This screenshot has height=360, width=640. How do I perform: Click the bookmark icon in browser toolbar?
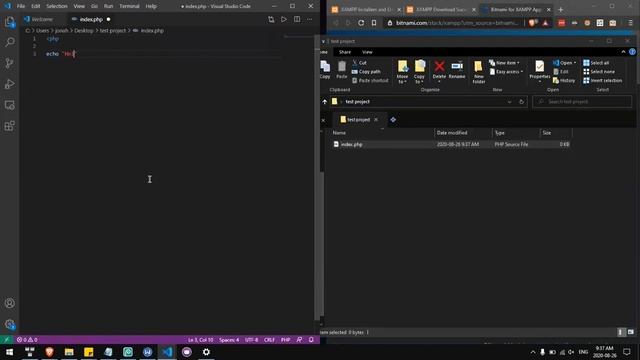374,23
